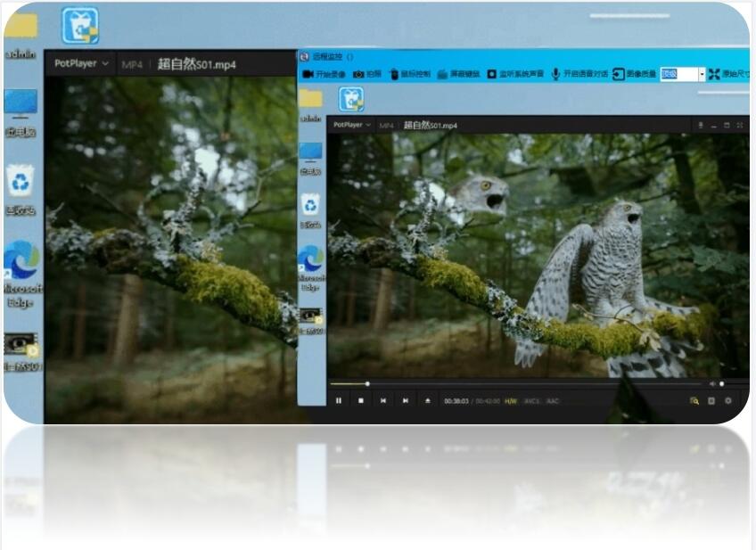The width and height of the screenshot is (756, 550).
Task: Click the eject/open file button
Action: point(427,401)
